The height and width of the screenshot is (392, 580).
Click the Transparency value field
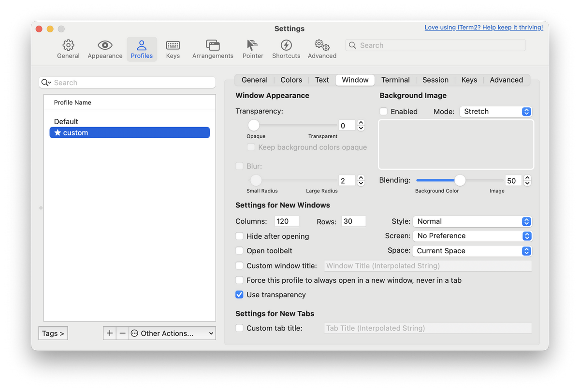[347, 126]
